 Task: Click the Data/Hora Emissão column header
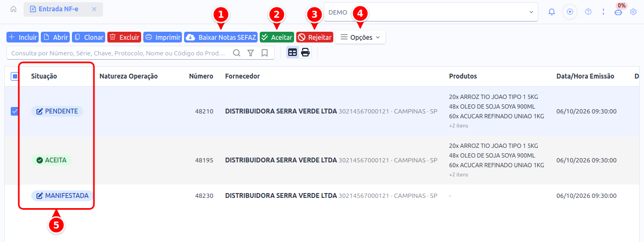[586, 76]
